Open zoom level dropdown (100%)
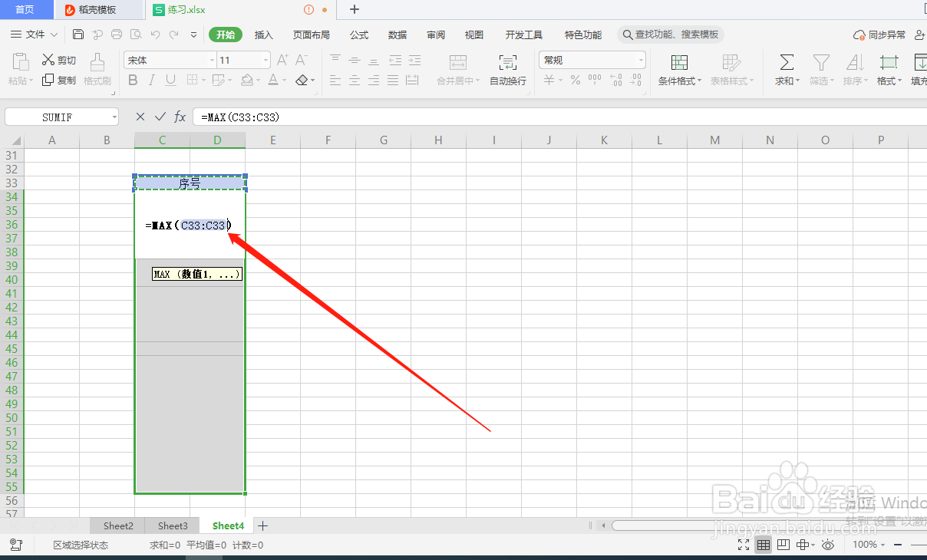927x560 pixels. (x=882, y=545)
